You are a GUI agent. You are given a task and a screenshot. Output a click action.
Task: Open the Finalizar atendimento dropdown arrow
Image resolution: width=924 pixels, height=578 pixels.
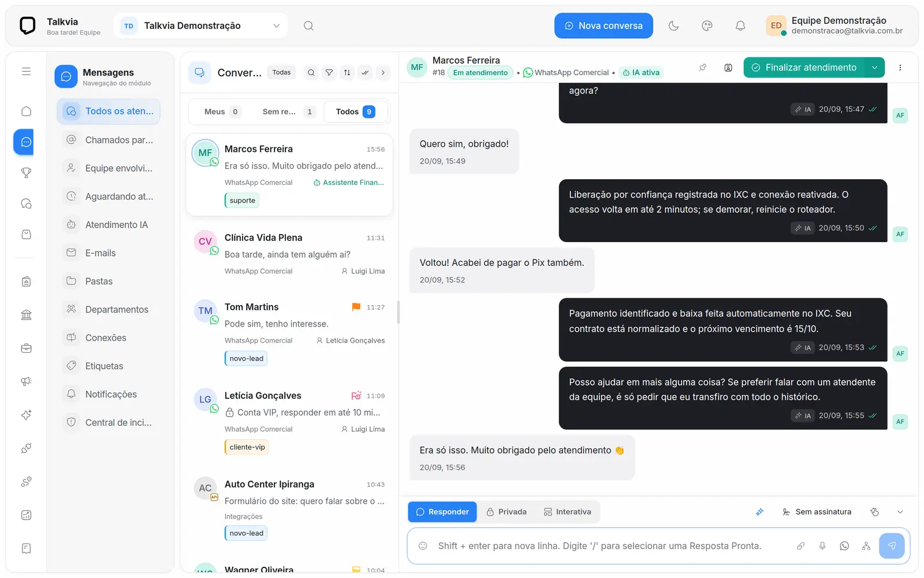(x=874, y=68)
